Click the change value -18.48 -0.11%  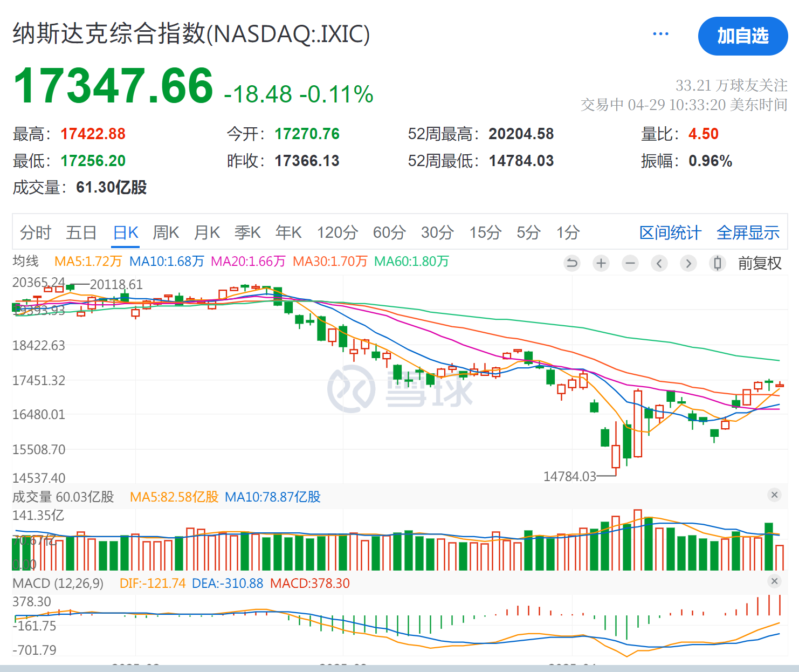[299, 94]
